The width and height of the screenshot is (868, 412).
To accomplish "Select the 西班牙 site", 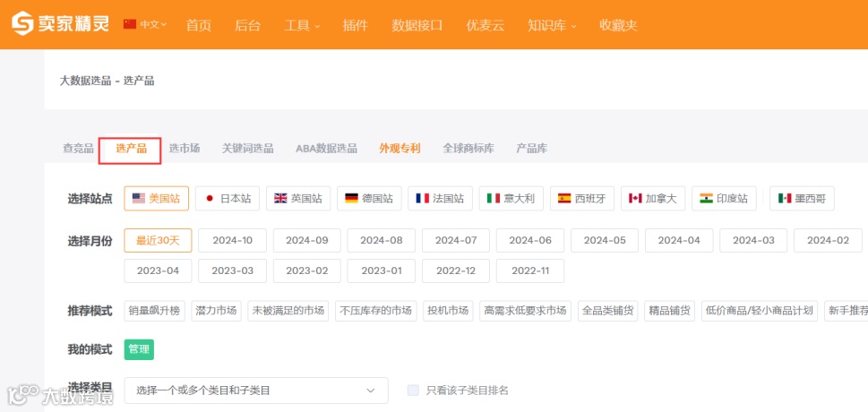I will (x=582, y=198).
